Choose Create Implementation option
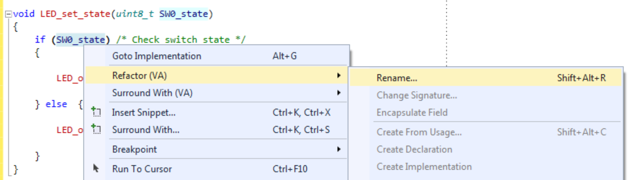The height and width of the screenshot is (180, 644). (424, 167)
